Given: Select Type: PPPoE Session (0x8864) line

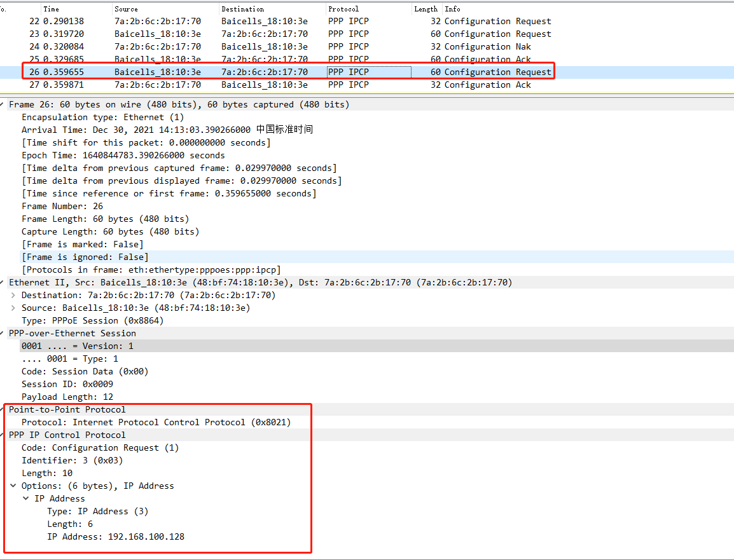Looking at the screenshot, I should pyautogui.click(x=93, y=320).
